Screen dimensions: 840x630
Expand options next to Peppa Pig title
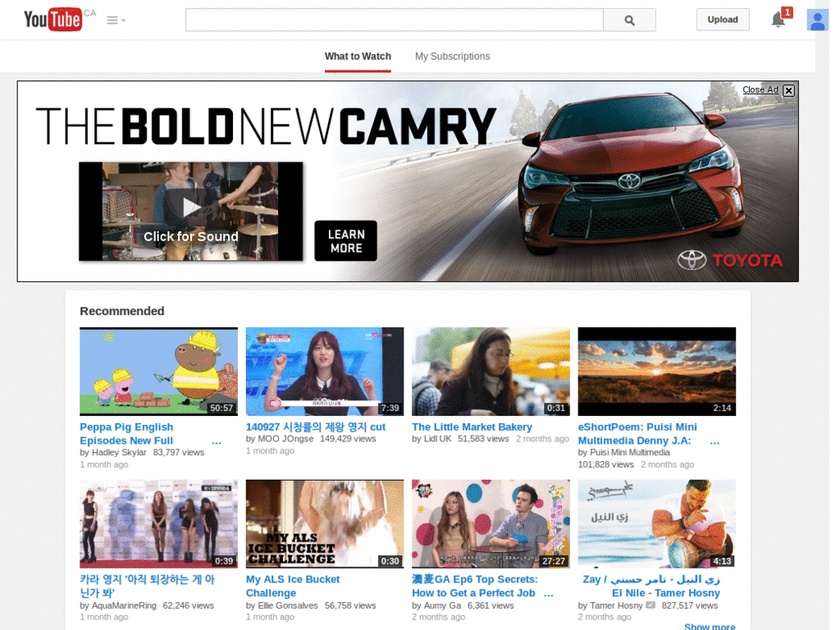coord(217,442)
